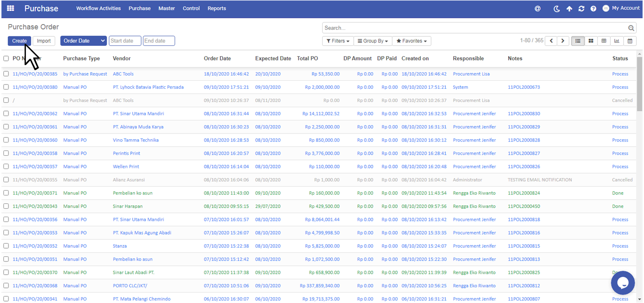Toggle dark mode moon icon
This screenshot has height=303, width=644.
tap(557, 8)
